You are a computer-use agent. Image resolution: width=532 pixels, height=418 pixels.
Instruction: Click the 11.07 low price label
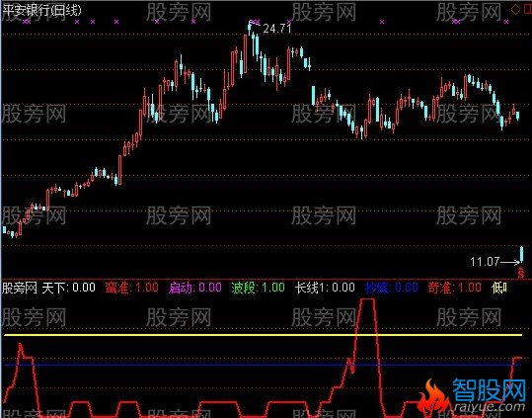point(485,262)
